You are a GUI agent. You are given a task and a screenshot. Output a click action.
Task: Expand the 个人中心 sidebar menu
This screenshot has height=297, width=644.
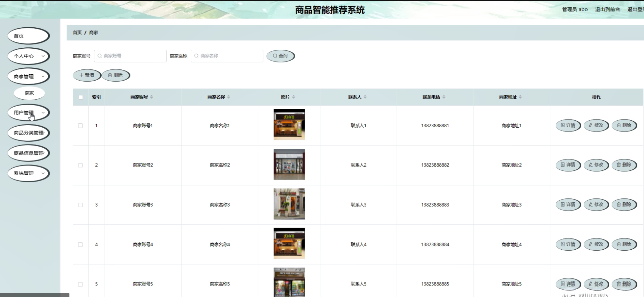(x=28, y=56)
